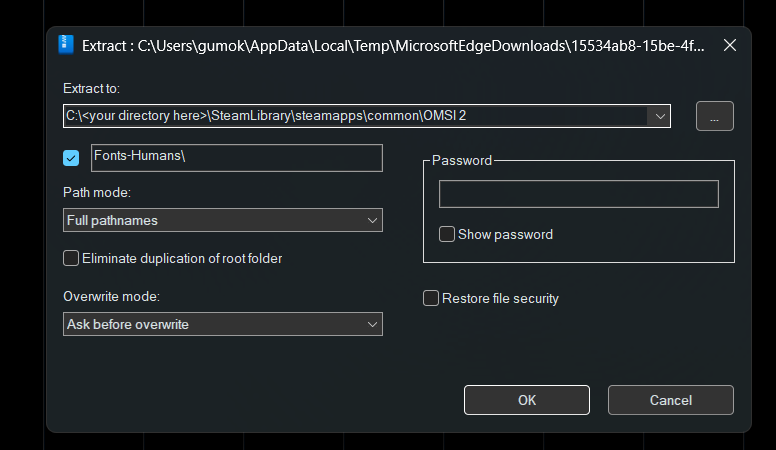
Task: Click the Fonts-Humans\ subfolder text field
Action: (235, 157)
